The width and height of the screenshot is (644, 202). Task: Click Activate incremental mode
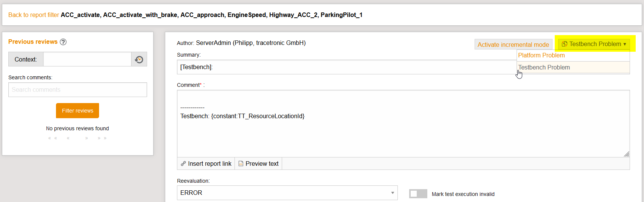point(513,45)
